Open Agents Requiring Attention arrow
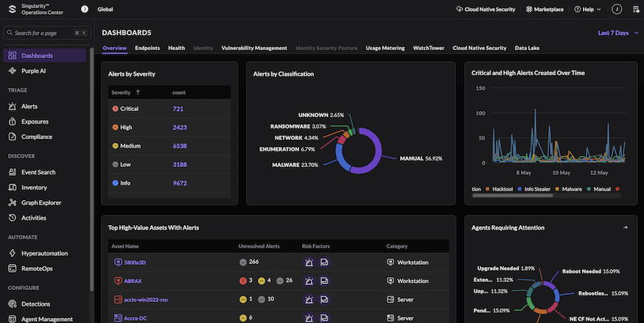Image resolution: width=644 pixels, height=323 pixels. click(625, 227)
